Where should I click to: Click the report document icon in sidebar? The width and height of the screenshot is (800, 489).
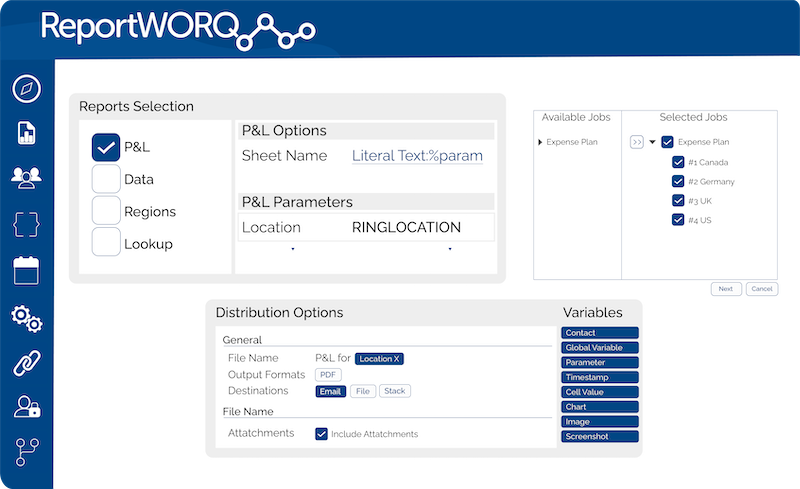[x=27, y=133]
